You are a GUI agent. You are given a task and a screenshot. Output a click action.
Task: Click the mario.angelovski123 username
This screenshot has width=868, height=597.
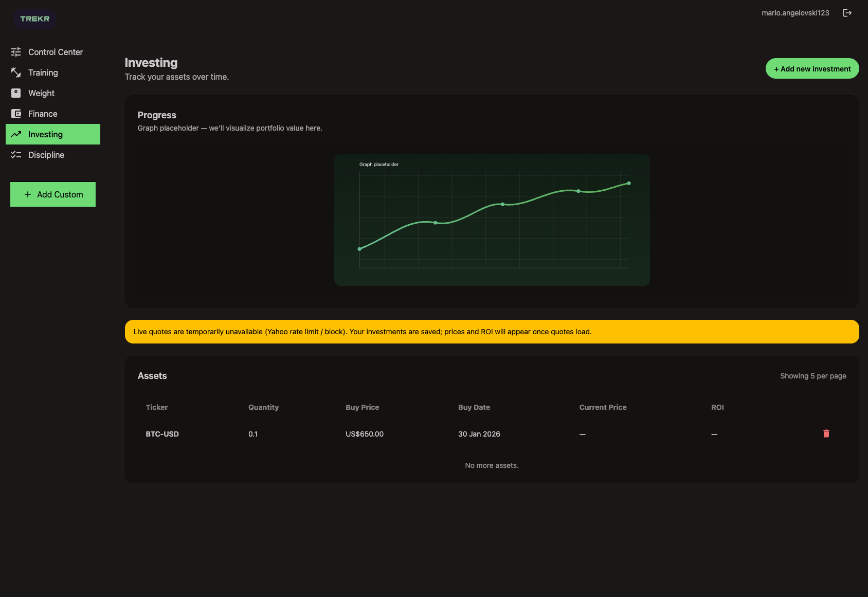(795, 13)
